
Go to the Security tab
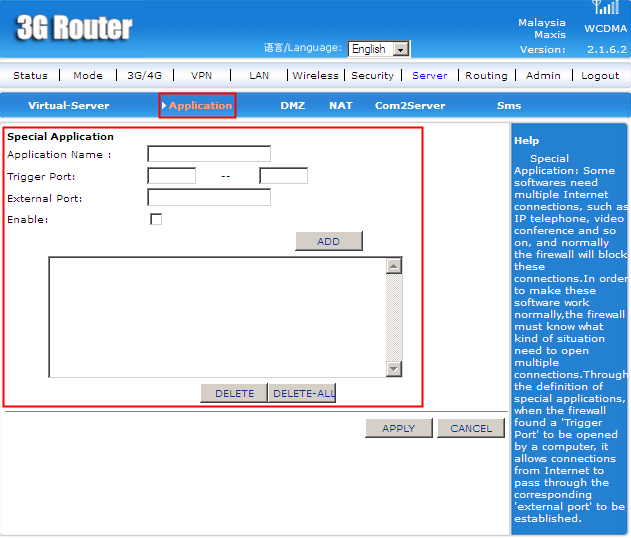tap(372, 76)
